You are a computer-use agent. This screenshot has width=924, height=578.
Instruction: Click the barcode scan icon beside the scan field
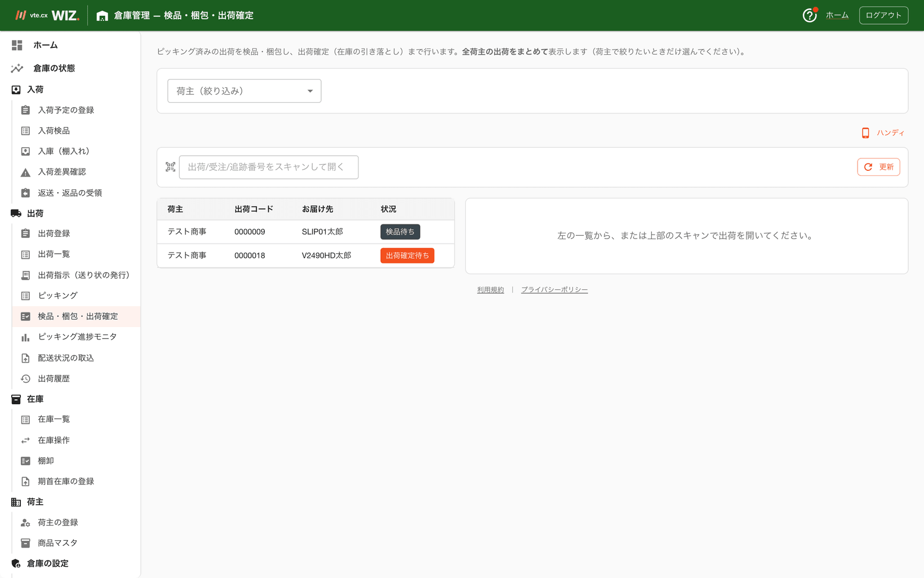170,167
